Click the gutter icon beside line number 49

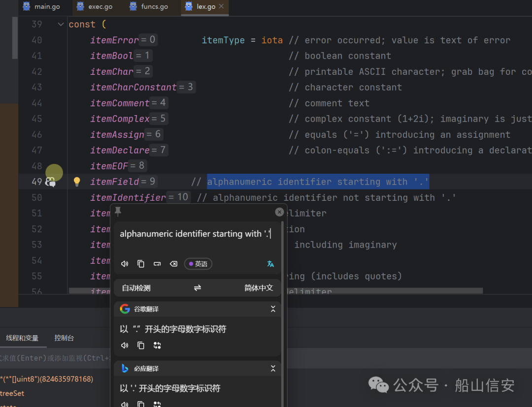click(50, 182)
